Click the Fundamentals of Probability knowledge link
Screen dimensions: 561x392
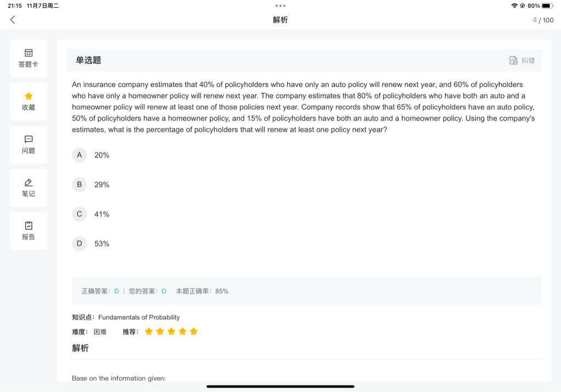(x=139, y=317)
